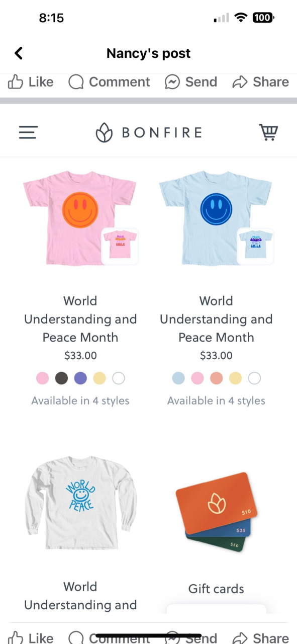297x644 pixels.
Task: Tap the top Share arrow icon
Action: tap(240, 82)
